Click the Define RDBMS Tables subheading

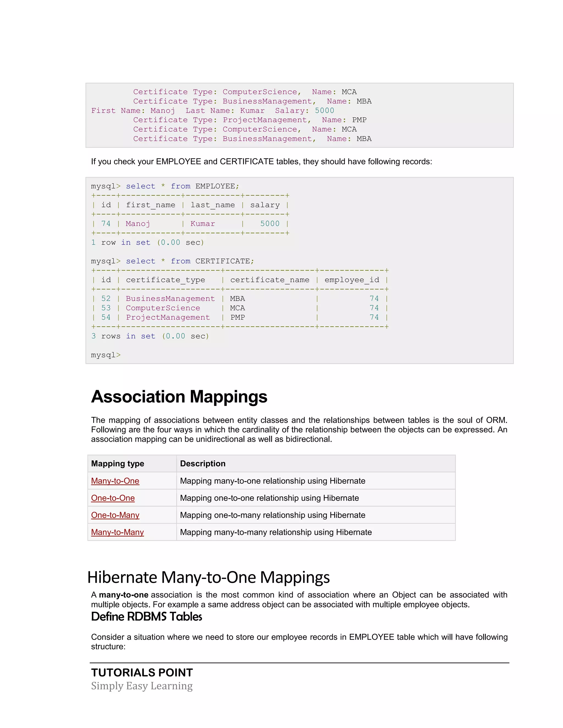pyautogui.click(x=147, y=617)
